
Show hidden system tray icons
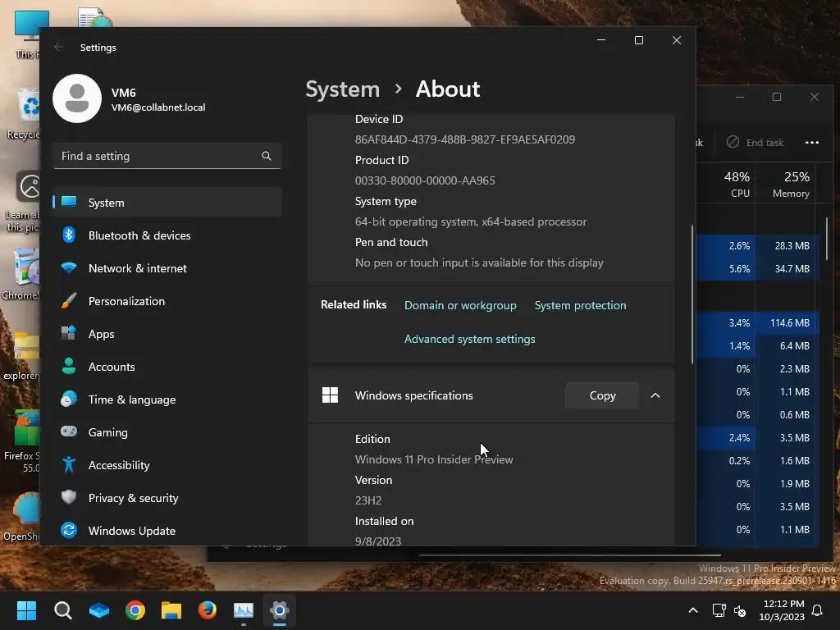[x=692, y=610]
